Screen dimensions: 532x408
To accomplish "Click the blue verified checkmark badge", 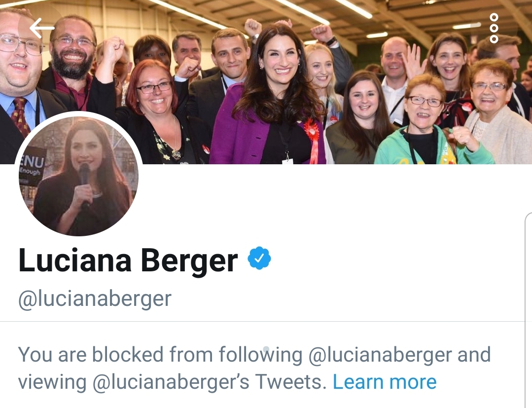I will click(x=259, y=259).
